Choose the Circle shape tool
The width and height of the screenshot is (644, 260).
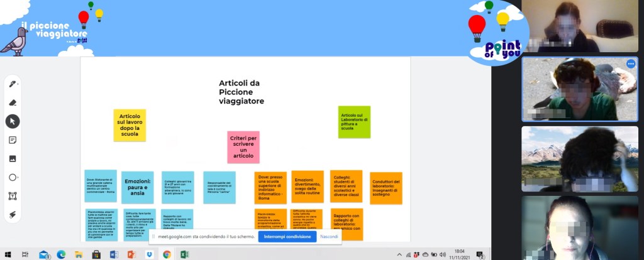click(12, 178)
